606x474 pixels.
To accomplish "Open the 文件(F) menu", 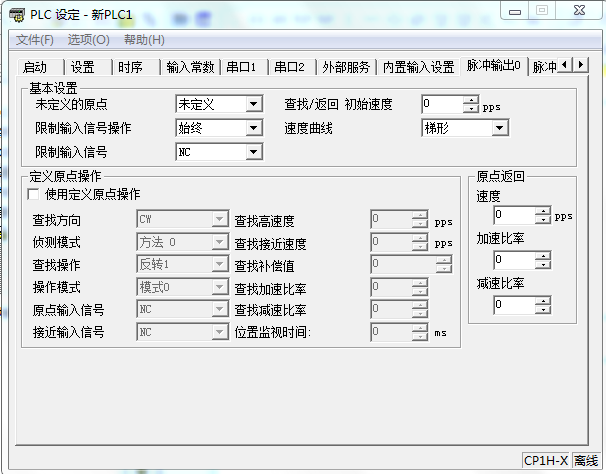I will coord(35,39).
